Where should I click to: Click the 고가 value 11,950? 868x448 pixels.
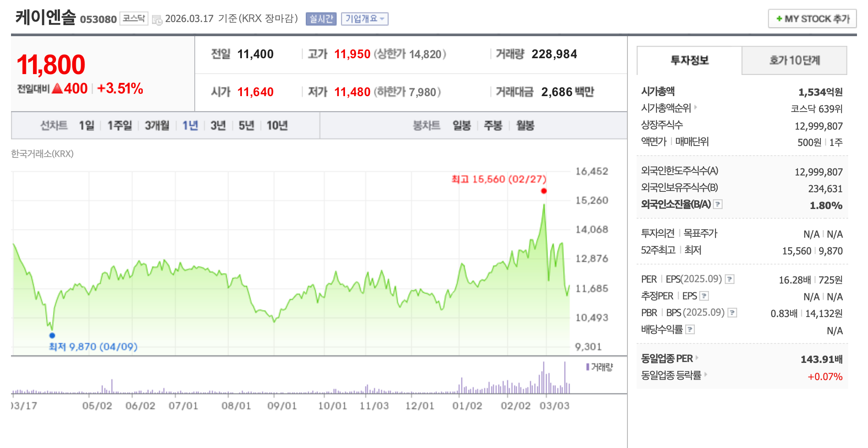(x=352, y=54)
